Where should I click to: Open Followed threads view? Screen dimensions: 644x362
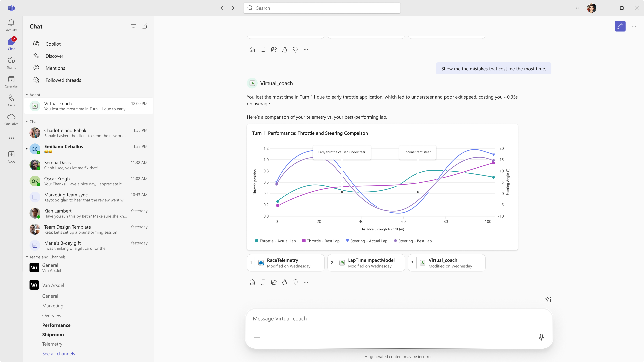[x=63, y=80]
